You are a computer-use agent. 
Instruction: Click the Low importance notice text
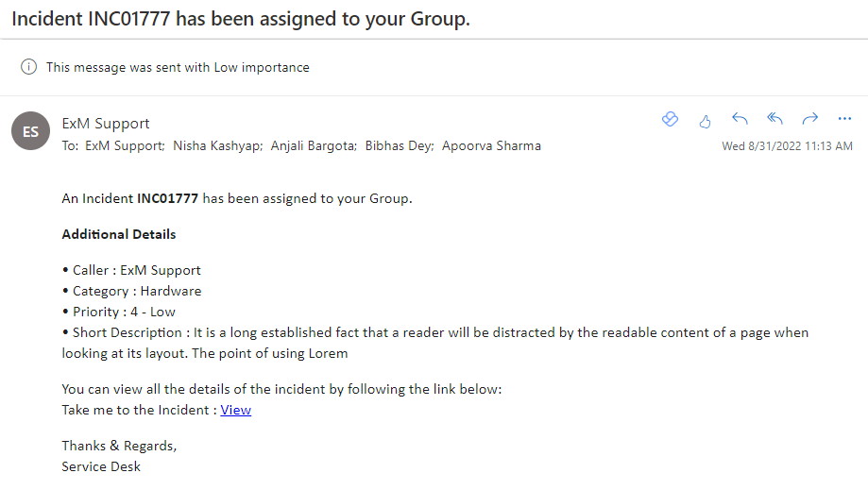pos(178,67)
